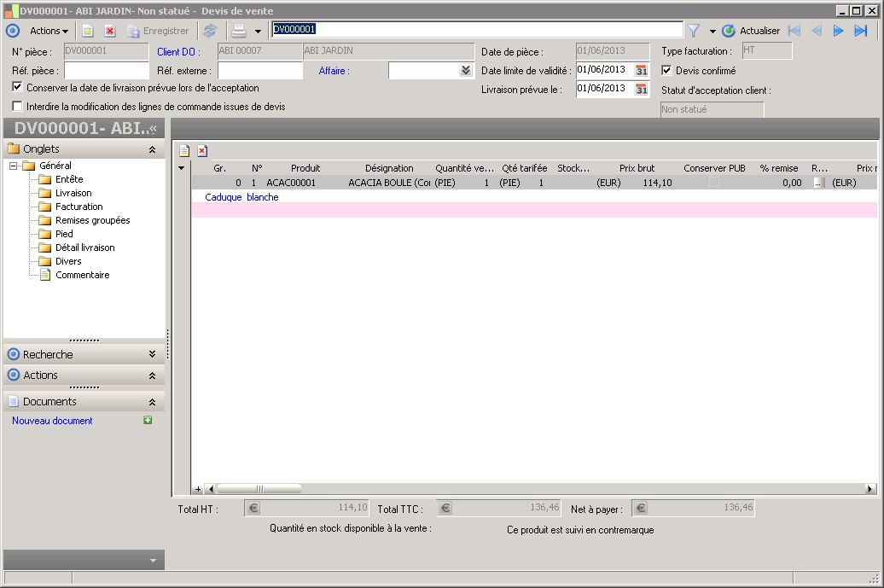Go to the next record with the blue arrow

pos(838,31)
